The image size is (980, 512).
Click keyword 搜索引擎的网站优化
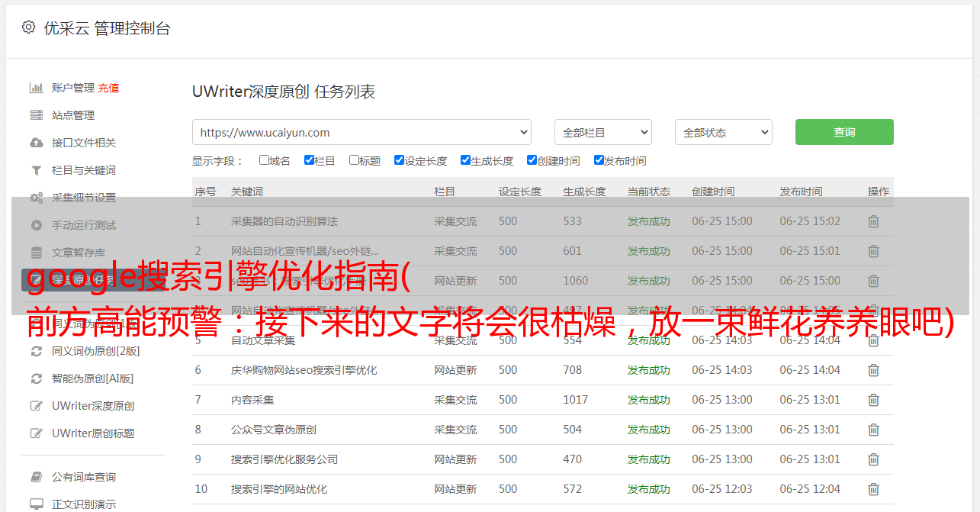pyautogui.click(x=279, y=489)
